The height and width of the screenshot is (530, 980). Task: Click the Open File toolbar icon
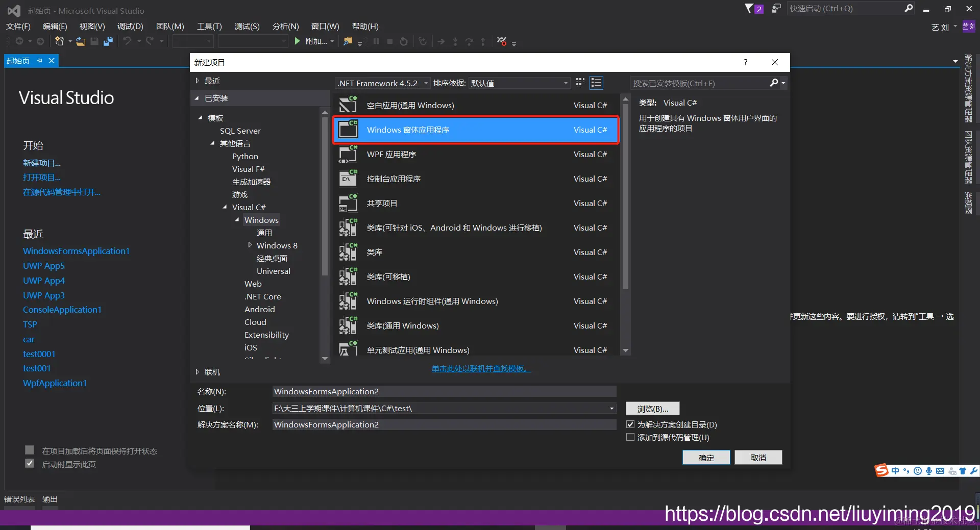pyautogui.click(x=81, y=41)
